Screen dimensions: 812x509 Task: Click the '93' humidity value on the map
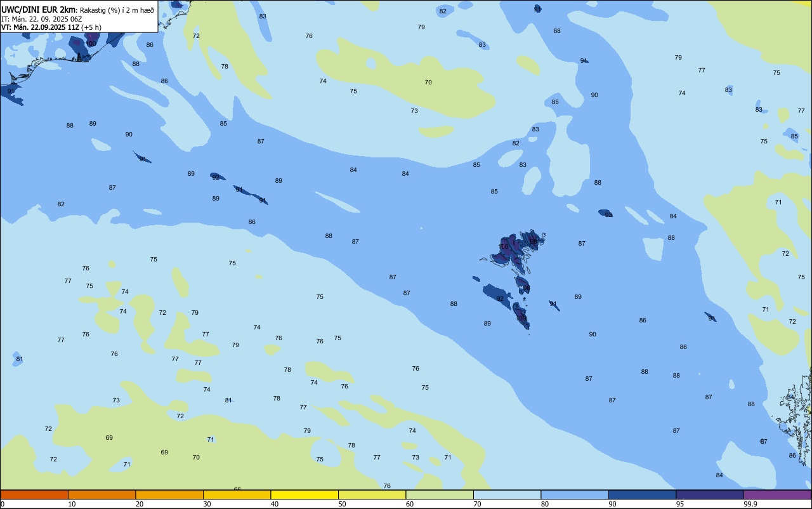(608, 215)
